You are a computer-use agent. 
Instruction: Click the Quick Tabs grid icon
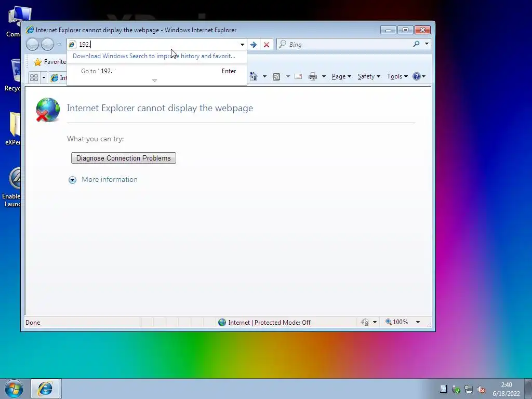tap(34, 78)
